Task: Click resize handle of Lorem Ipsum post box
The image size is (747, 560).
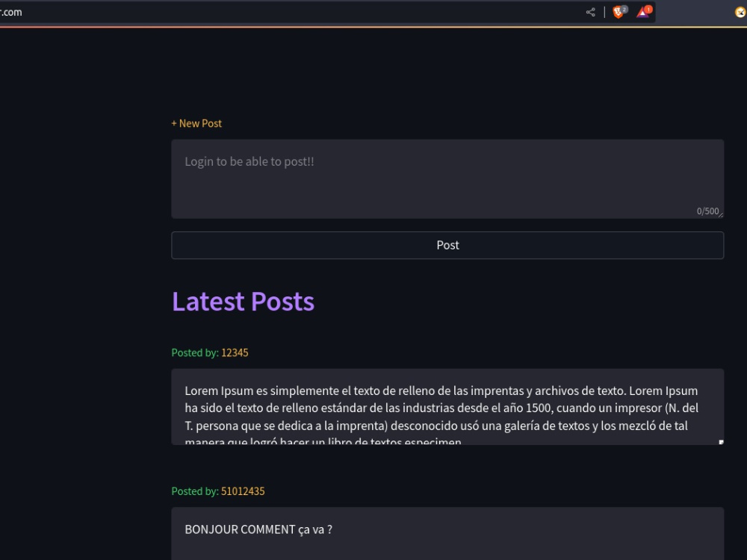Action: pos(721,442)
